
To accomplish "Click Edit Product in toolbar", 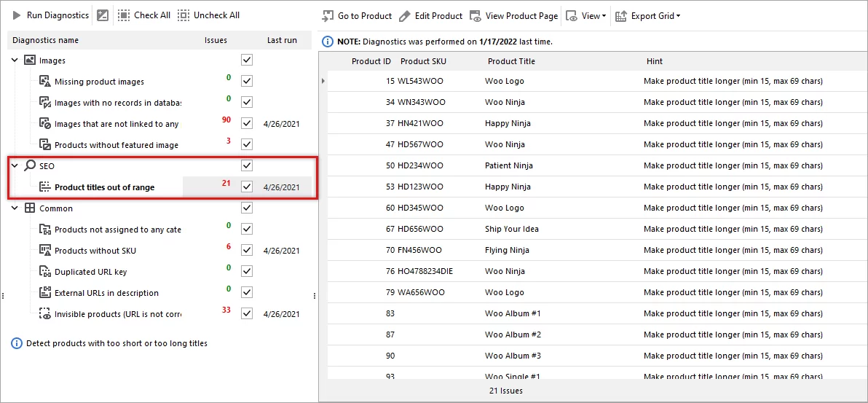I will (431, 15).
